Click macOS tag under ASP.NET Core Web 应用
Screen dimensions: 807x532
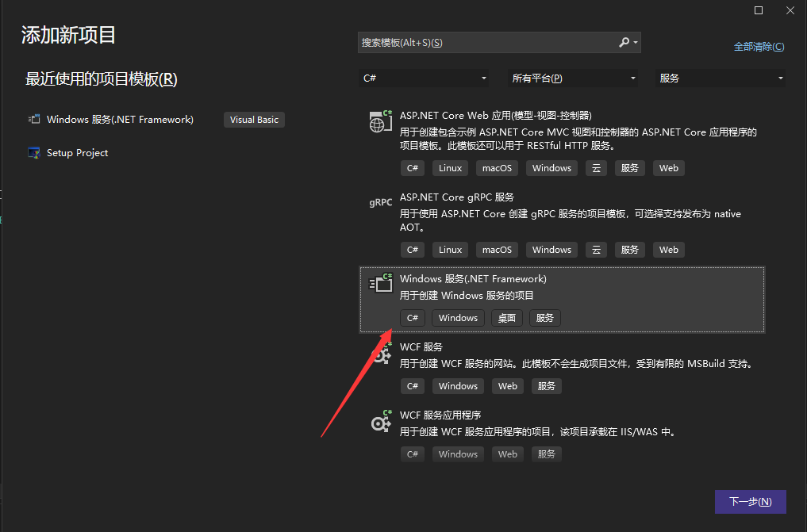[x=498, y=168]
